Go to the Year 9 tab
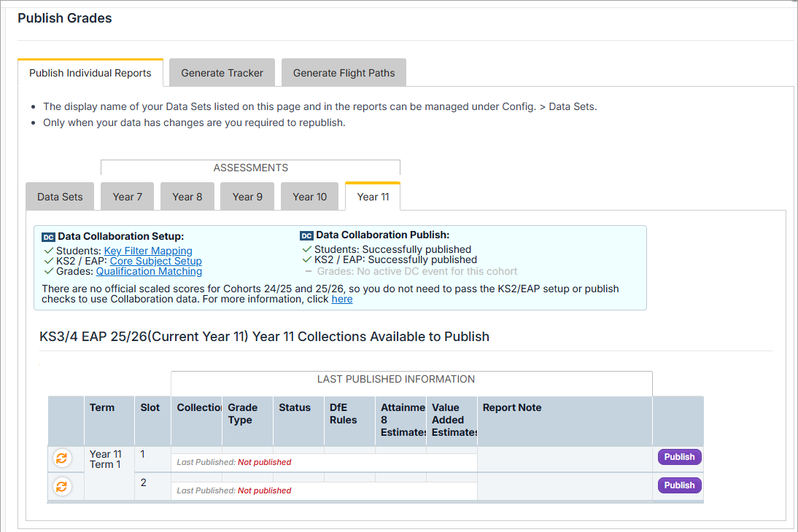 (247, 197)
